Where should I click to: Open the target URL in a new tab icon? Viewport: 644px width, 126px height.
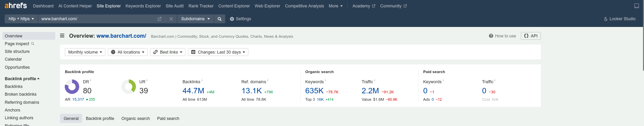(x=159, y=19)
